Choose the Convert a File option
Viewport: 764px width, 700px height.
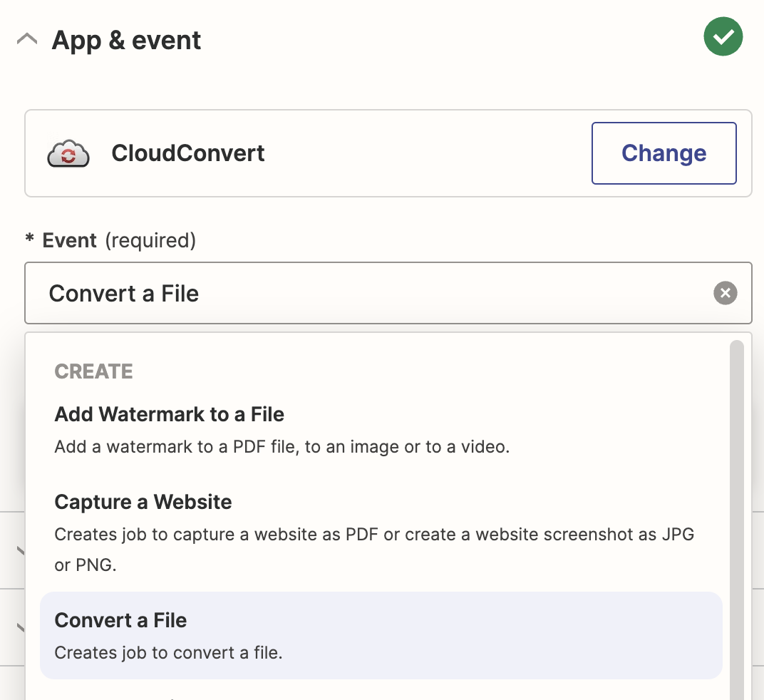381,636
